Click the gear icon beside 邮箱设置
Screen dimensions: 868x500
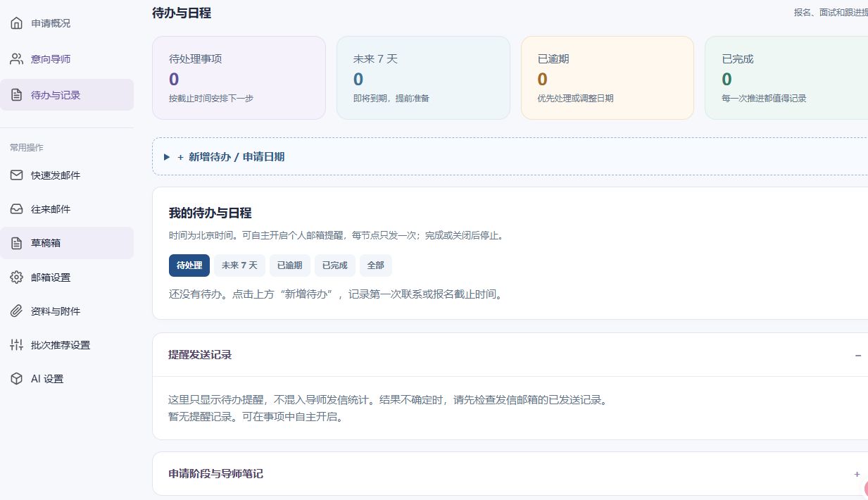pos(16,277)
